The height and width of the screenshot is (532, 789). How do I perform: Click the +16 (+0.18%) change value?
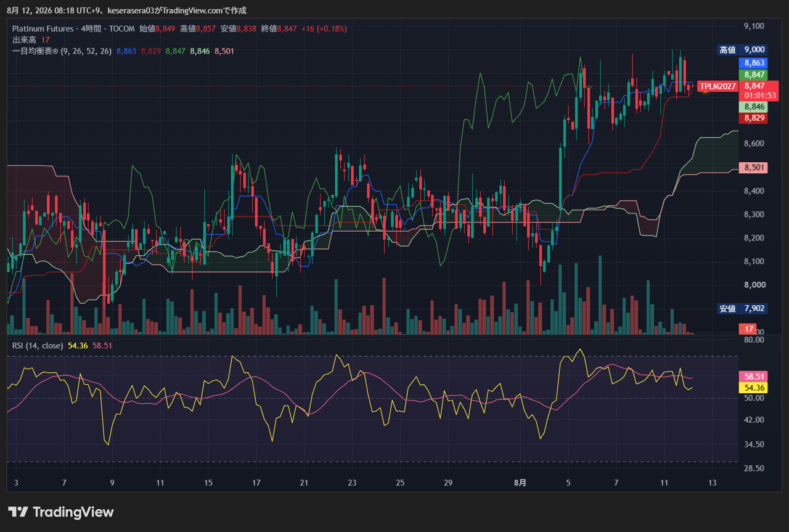coord(324,28)
